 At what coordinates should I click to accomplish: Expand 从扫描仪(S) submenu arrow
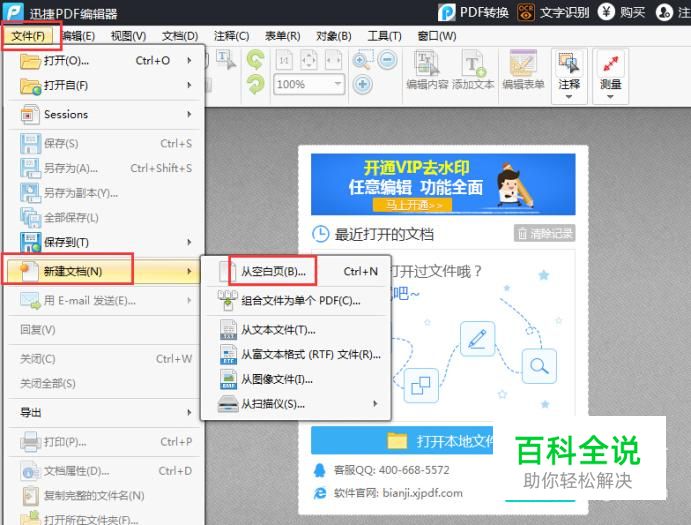coord(375,404)
